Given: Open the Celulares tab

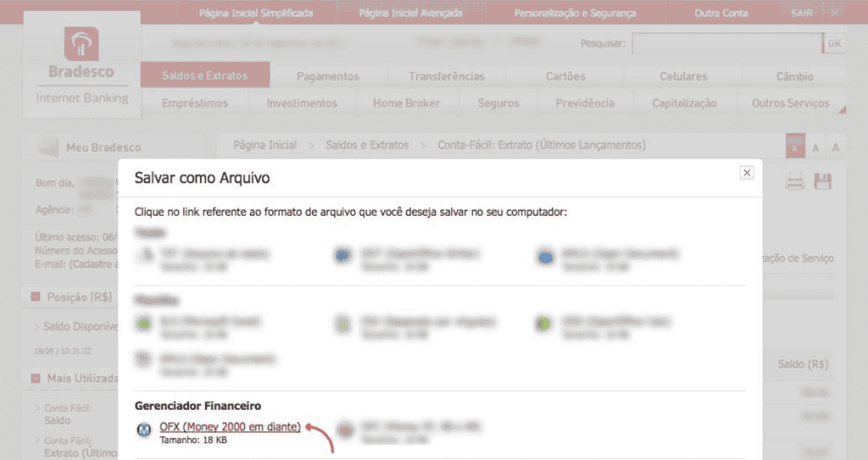Looking at the screenshot, I should click(683, 76).
